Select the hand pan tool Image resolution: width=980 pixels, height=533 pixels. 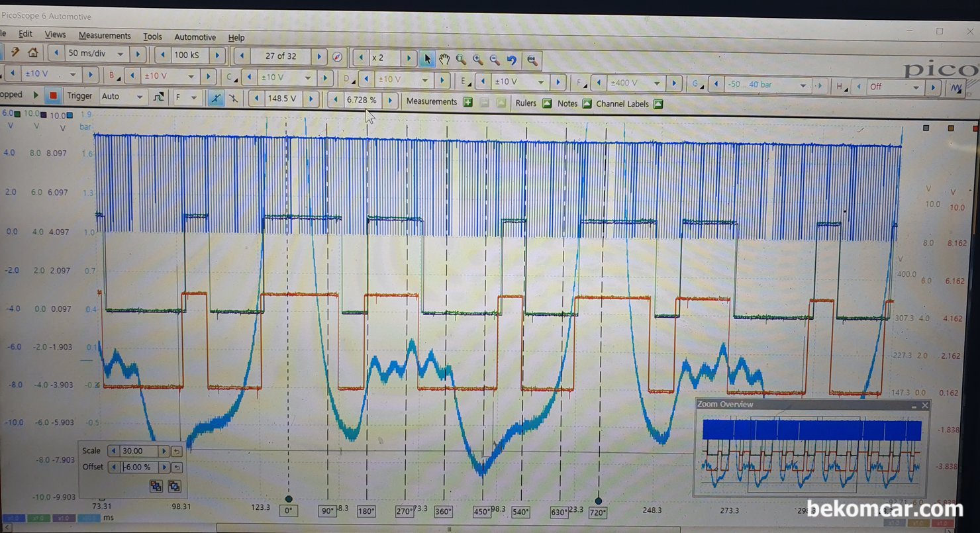[444, 59]
